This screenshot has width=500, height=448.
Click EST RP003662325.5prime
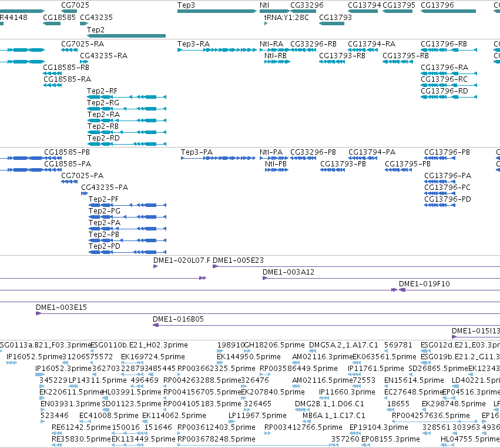(x=217, y=369)
